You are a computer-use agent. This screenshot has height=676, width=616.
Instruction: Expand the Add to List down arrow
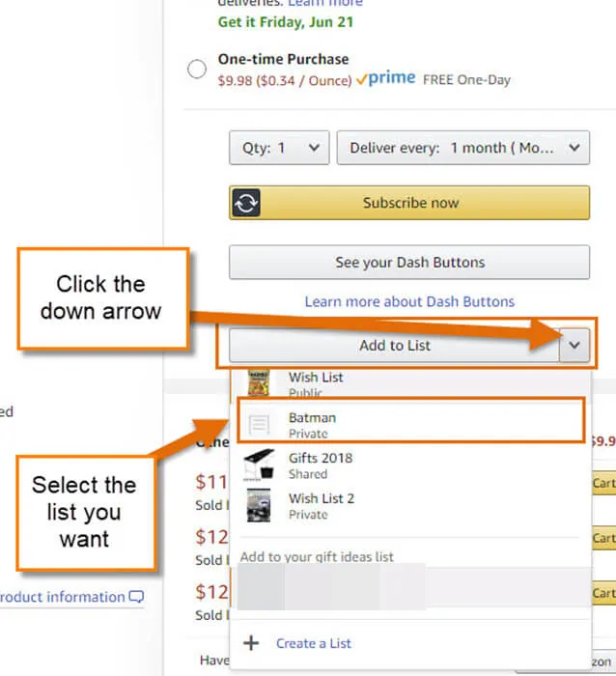pos(574,346)
